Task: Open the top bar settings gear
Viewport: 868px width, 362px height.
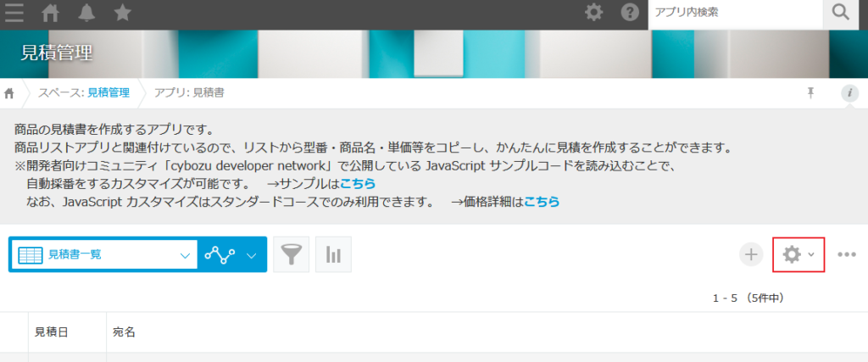Action: (595, 13)
